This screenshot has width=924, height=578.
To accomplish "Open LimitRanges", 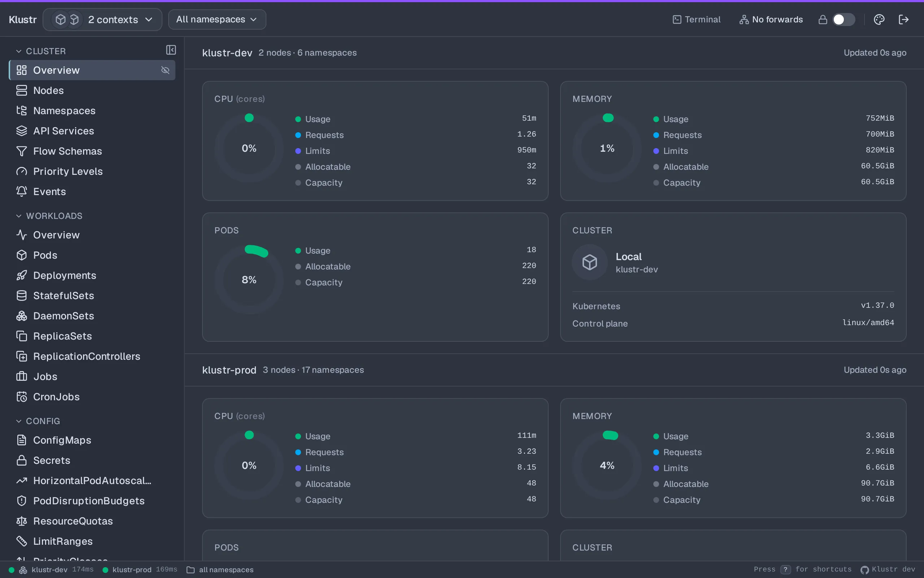I will tap(92, 541).
